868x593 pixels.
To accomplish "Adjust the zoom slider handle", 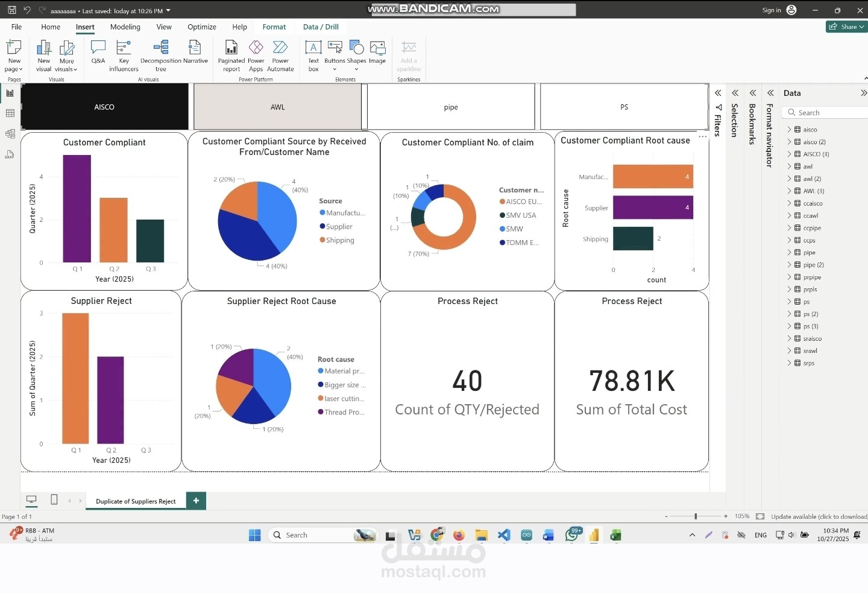I will point(696,516).
